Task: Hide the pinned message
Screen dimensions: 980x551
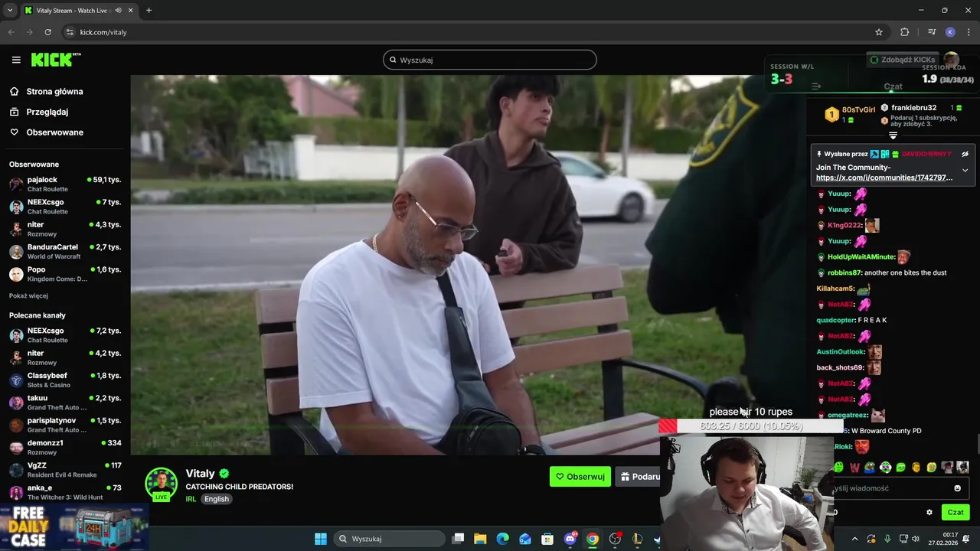Action: coord(965,154)
